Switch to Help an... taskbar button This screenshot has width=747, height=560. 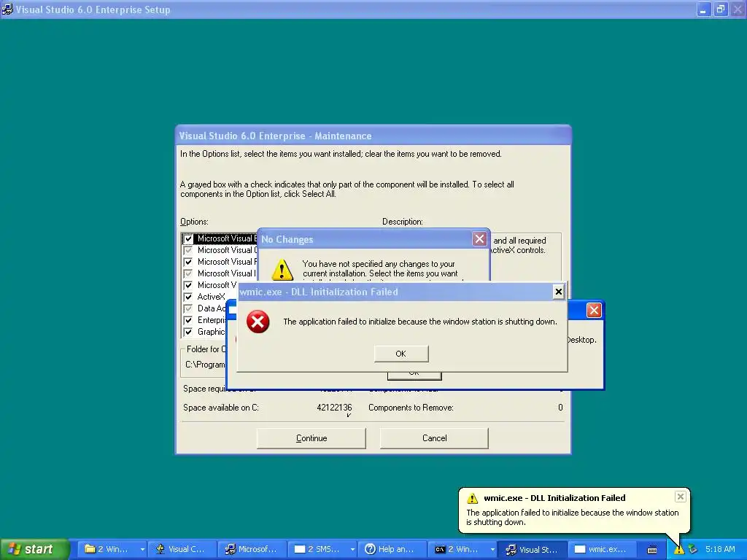[392, 550]
